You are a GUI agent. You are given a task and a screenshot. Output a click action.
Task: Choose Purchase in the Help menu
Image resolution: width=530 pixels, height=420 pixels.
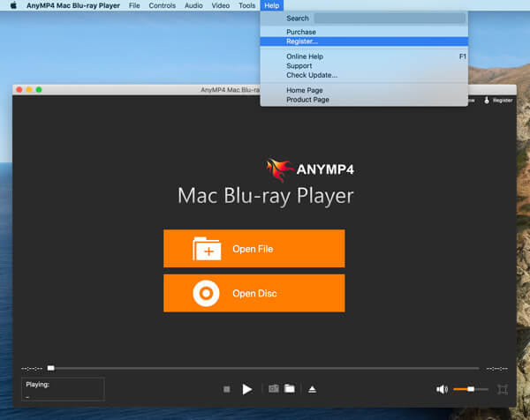click(300, 32)
